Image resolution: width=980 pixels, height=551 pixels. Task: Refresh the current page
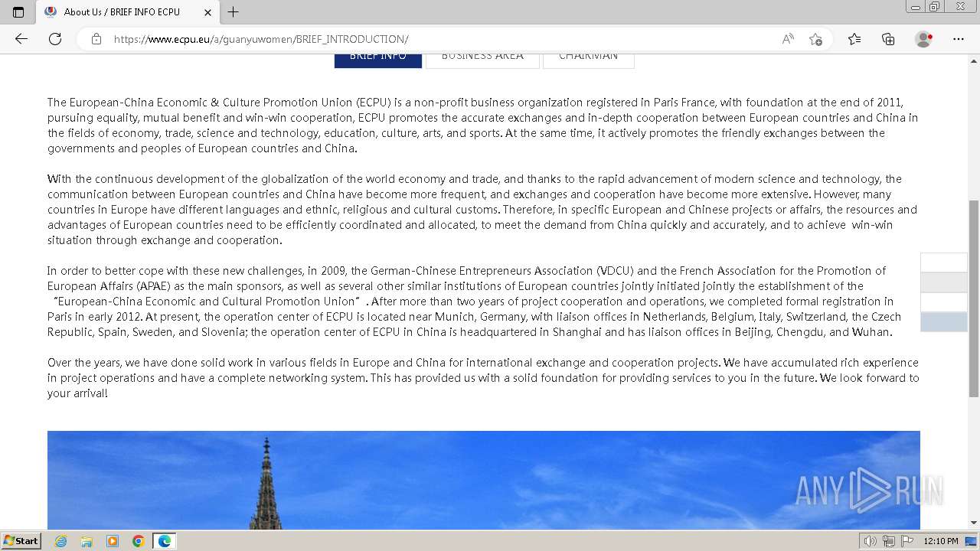click(x=55, y=39)
